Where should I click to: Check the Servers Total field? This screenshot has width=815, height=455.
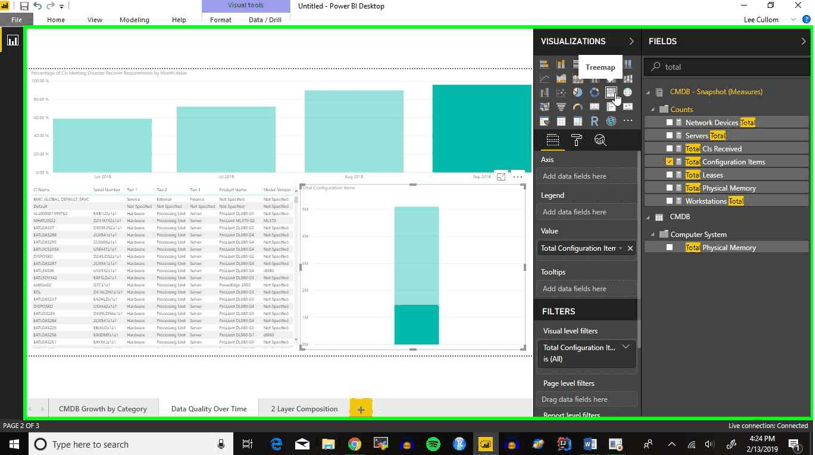click(x=669, y=136)
